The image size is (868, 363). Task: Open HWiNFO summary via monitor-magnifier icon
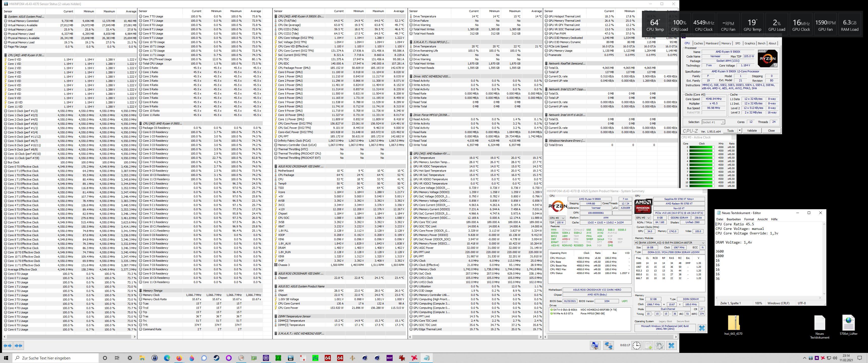[x=595, y=346]
